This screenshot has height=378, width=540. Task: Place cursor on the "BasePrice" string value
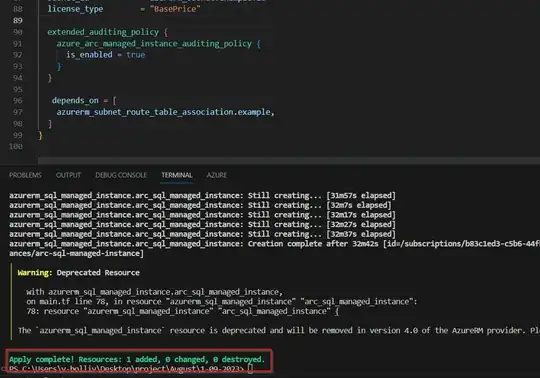point(175,9)
